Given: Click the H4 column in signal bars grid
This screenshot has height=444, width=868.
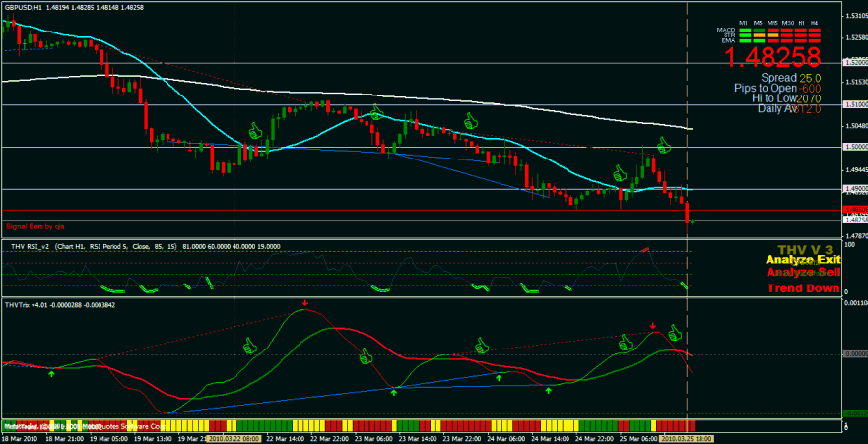Looking at the screenshot, I should coord(814,22).
